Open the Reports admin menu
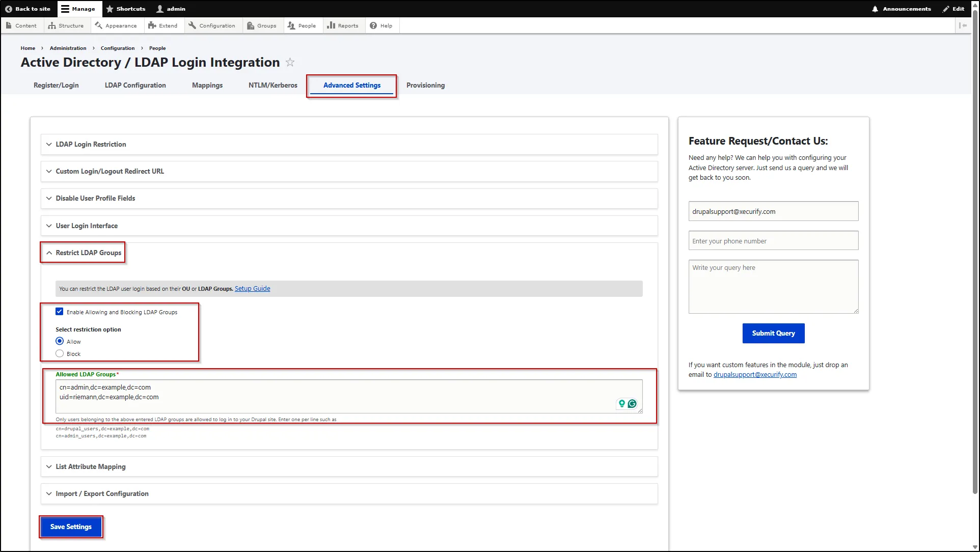The image size is (980, 552). point(343,25)
